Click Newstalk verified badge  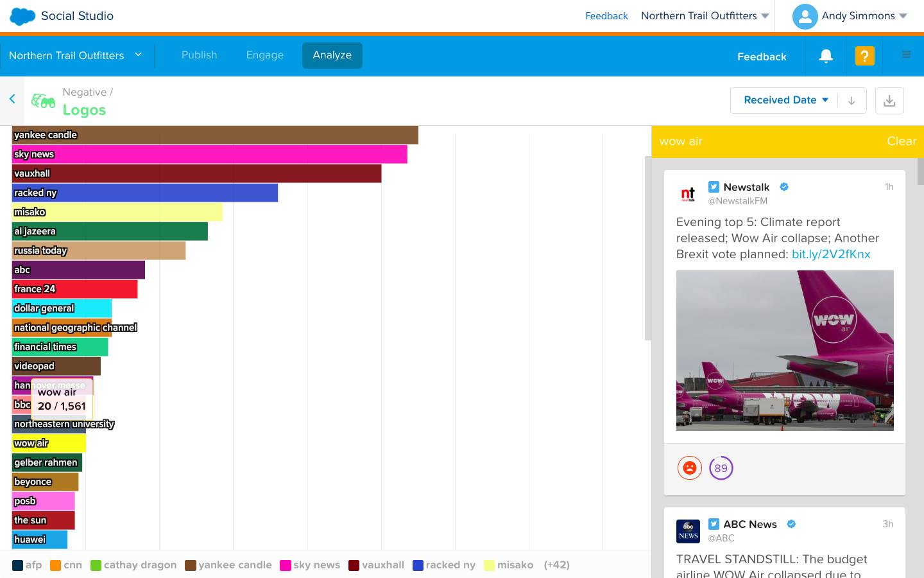784,187
